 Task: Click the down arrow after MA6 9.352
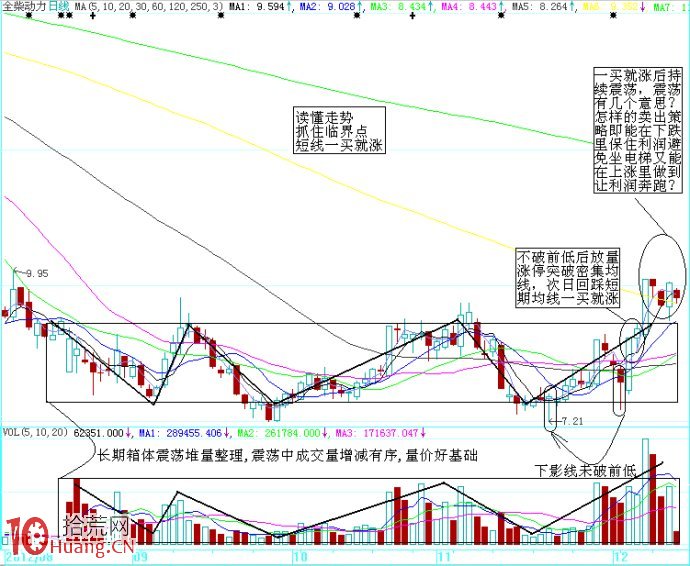(x=643, y=7)
